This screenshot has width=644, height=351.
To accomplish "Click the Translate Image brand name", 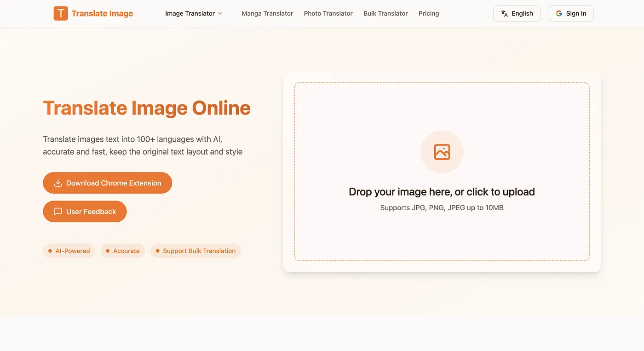I will coord(102,13).
